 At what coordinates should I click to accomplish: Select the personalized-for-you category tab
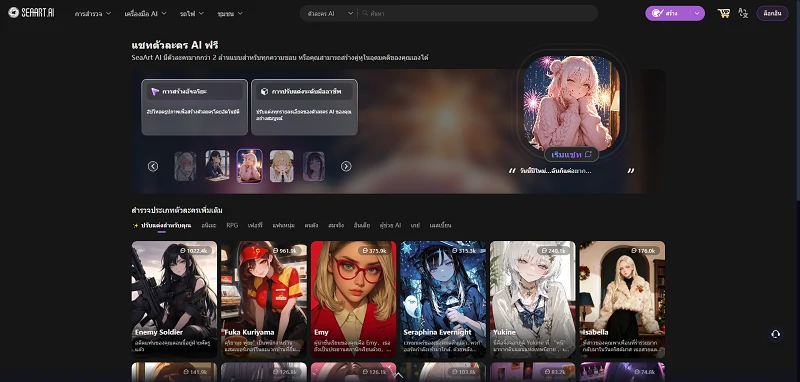click(x=162, y=225)
